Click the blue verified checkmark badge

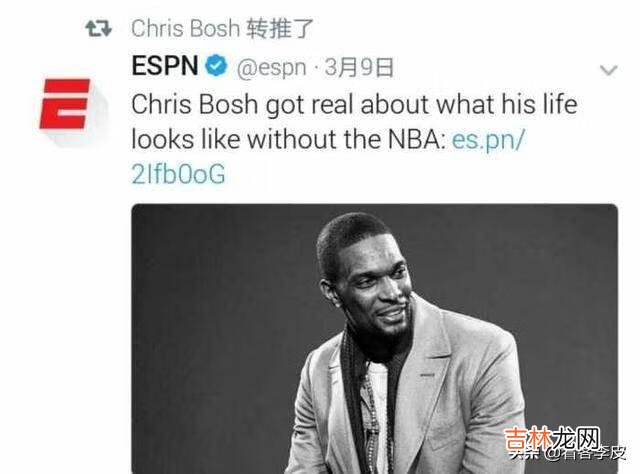[x=216, y=65]
